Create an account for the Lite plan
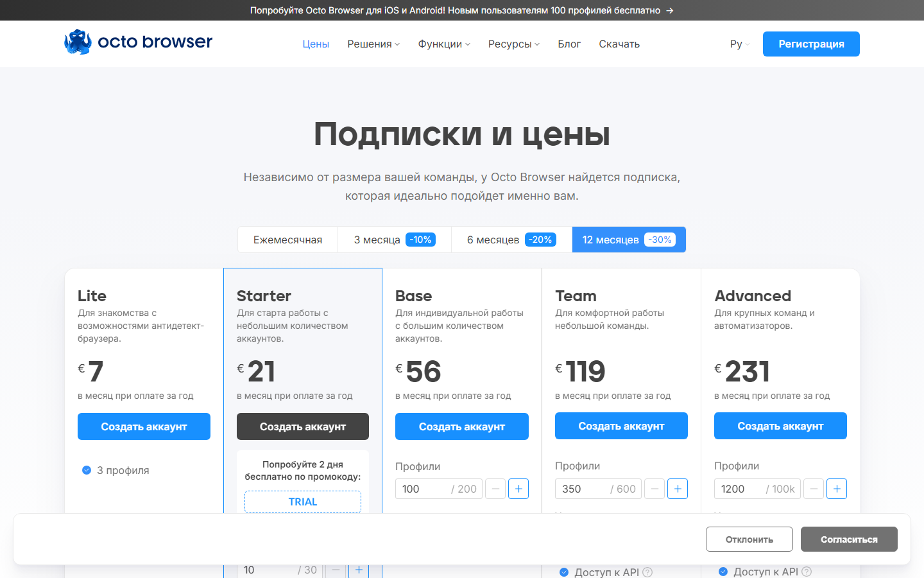 point(144,426)
